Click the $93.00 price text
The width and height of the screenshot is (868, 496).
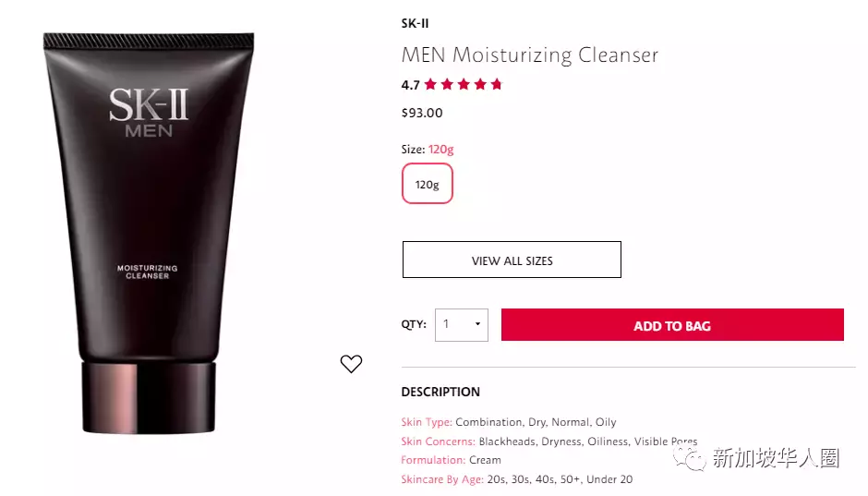[x=422, y=113]
